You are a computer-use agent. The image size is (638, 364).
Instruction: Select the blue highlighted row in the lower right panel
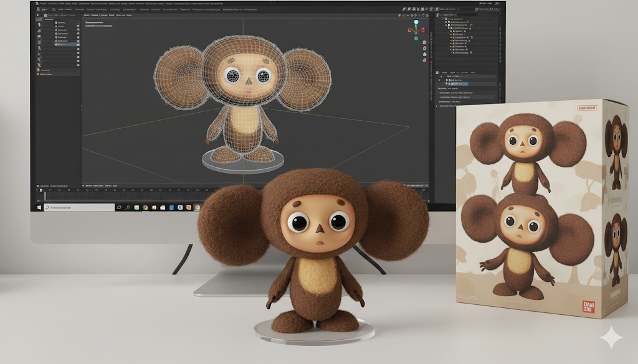pyautogui.click(x=458, y=83)
